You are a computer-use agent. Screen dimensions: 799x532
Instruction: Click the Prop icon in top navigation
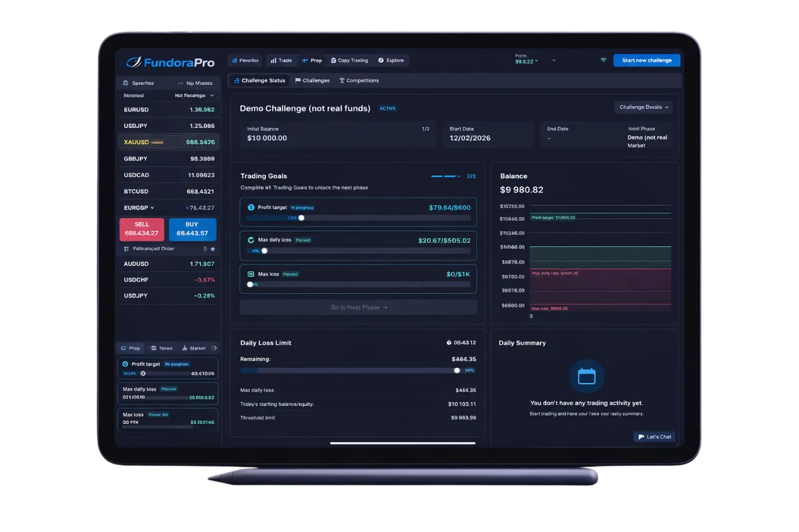[305, 60]
